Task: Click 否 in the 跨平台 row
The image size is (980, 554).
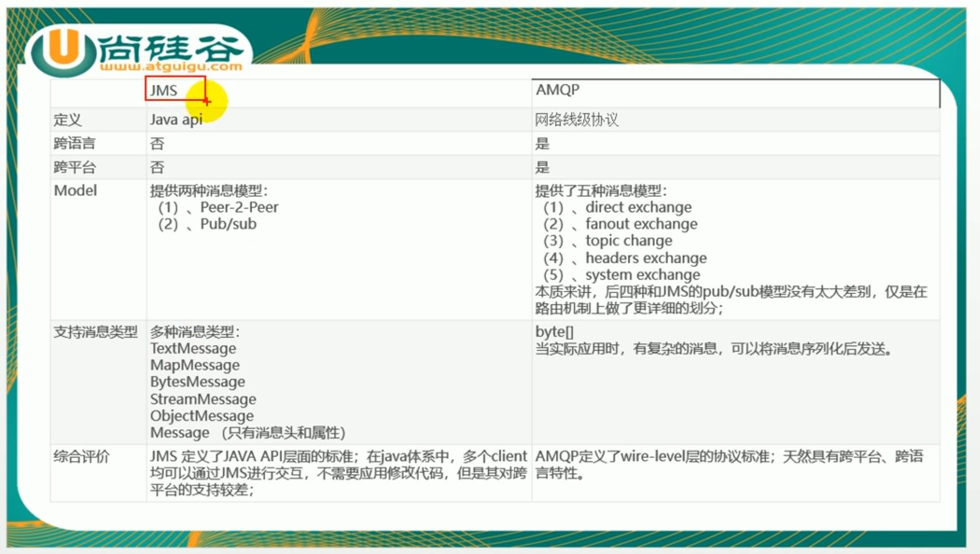Action: coord(157,167)
